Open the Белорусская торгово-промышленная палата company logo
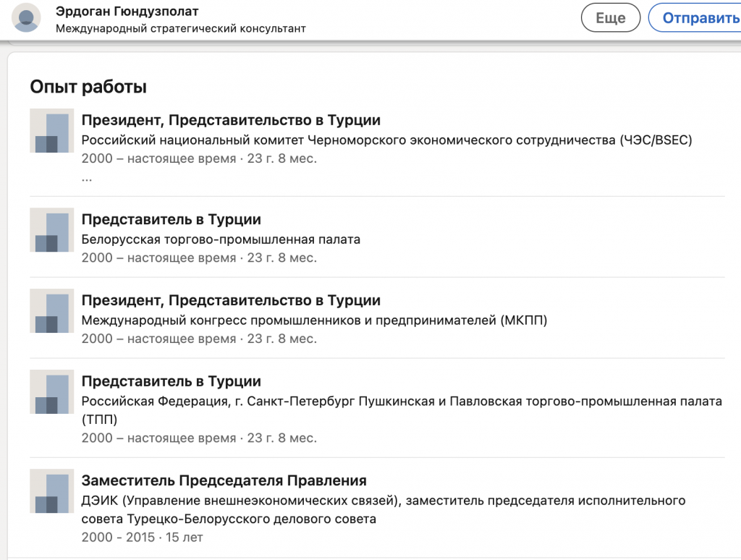Viewport: 741px width, 560px height. click(52, 230)
